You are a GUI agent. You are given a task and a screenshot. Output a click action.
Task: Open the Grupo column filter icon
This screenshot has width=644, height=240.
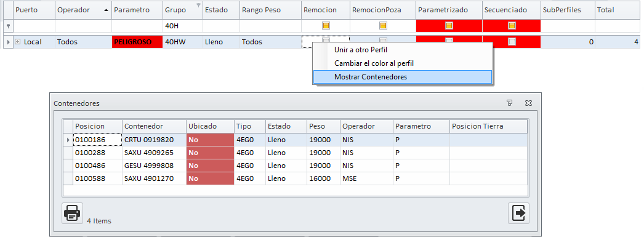199,6
